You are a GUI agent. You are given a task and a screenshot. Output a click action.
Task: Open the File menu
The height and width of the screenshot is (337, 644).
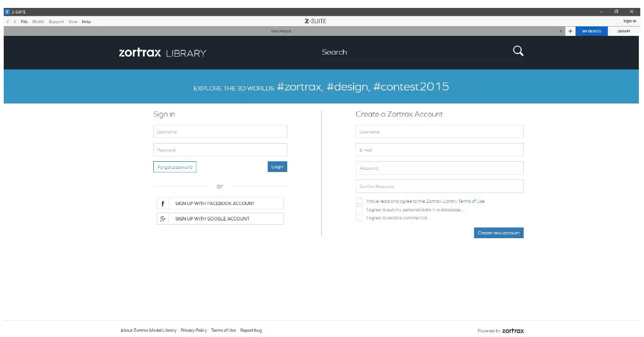click(24, 21)
